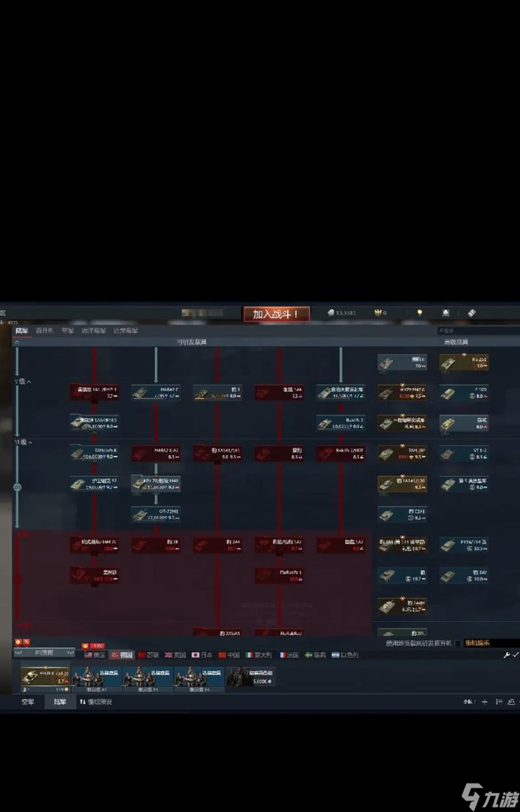
Task: Click the German flag nation icon
Action: click(x=123, y=655)
